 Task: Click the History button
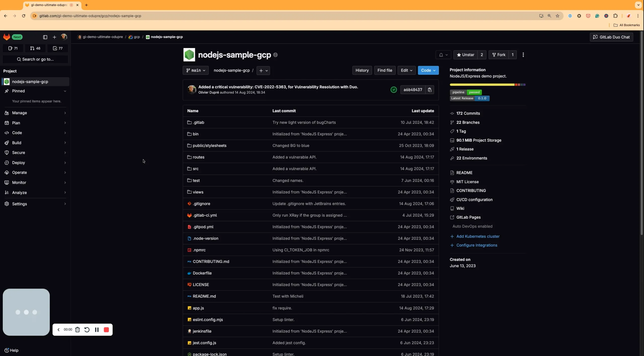(x=362, y=70)
